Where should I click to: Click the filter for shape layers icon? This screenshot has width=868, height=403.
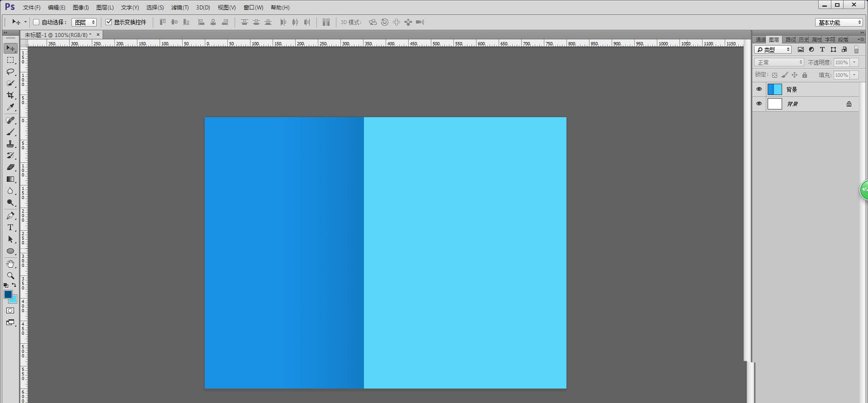click(833, 50)
